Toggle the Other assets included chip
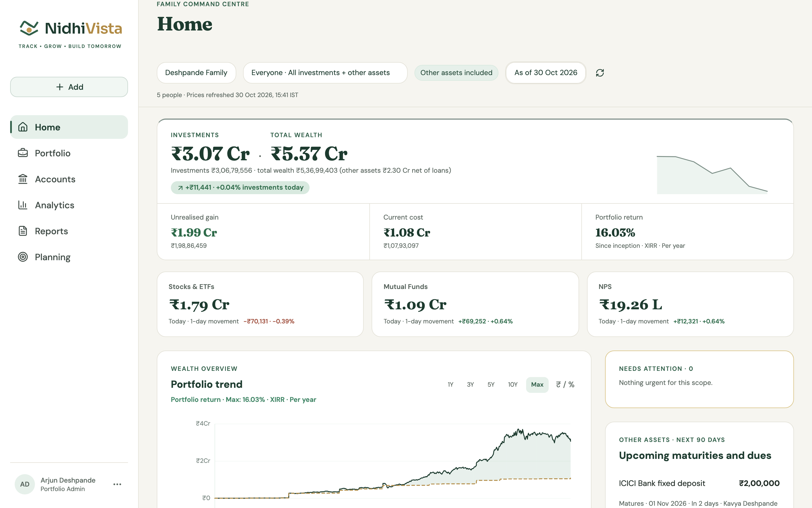 coord(456,73)
